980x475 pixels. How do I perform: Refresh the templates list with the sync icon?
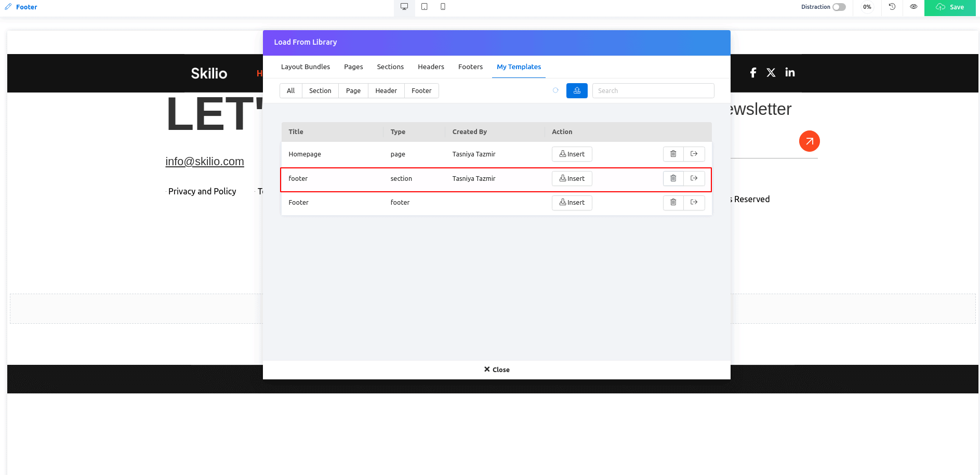click(x=555, y=90)
